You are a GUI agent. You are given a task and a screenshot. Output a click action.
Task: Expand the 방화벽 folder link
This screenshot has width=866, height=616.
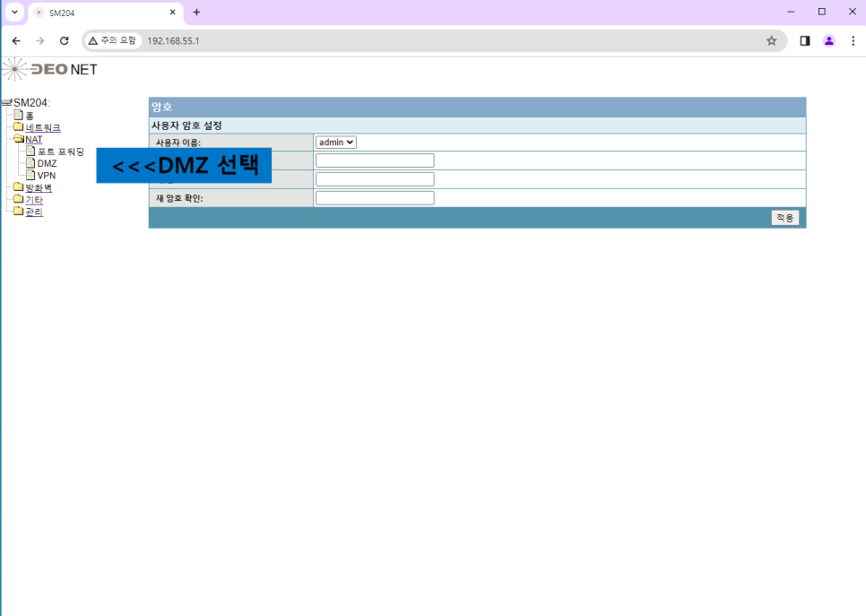tap(39, 187)
